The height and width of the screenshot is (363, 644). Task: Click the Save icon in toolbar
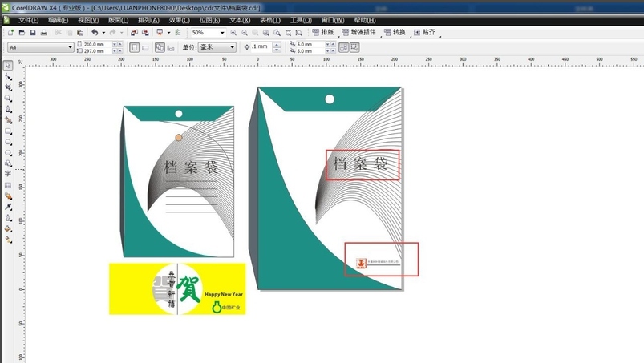tap(33, 33)
